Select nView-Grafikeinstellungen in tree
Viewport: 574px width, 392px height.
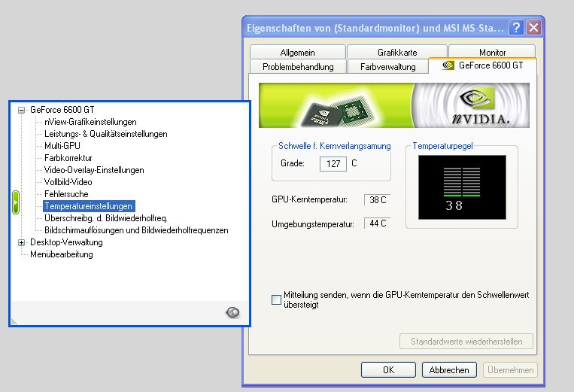coord(90,122)
